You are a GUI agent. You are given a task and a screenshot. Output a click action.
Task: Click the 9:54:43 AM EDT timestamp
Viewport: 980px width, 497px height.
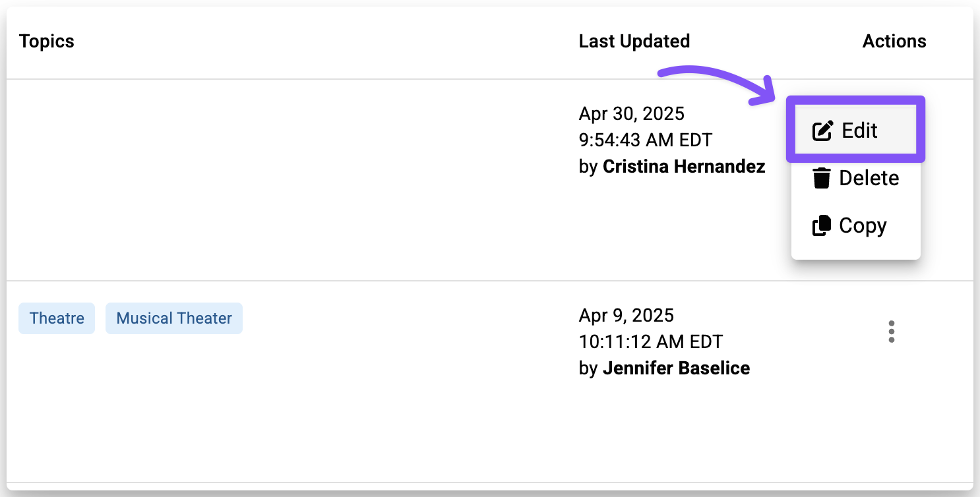tap(645, 140)
